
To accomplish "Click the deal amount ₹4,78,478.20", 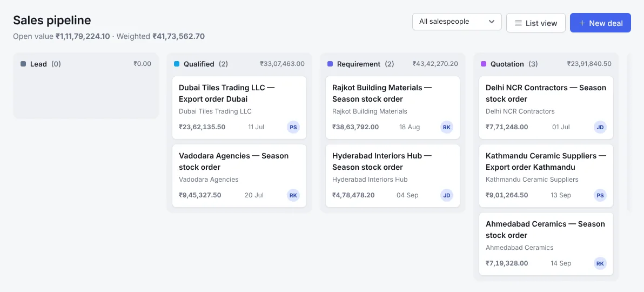I will point(354,195).
